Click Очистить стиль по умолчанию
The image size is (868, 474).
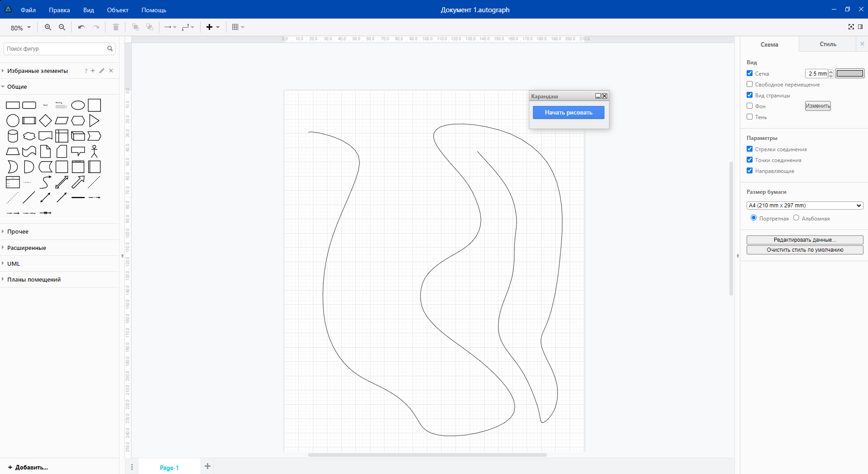805,250
